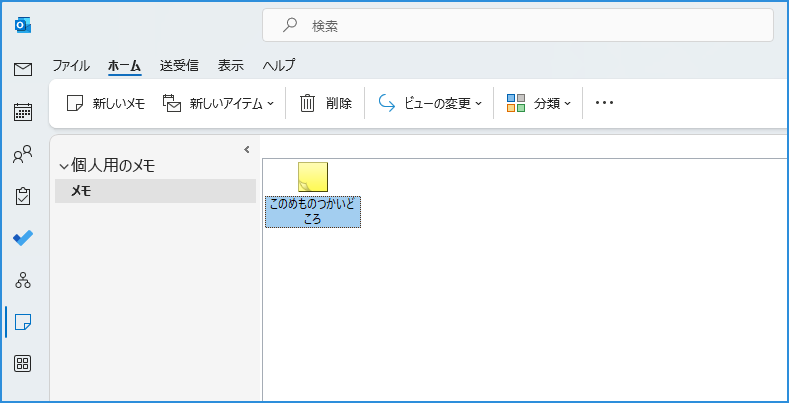Click the 削除 trash button
This screenshot has height=403, width=789.
click(x=326, y=104)
